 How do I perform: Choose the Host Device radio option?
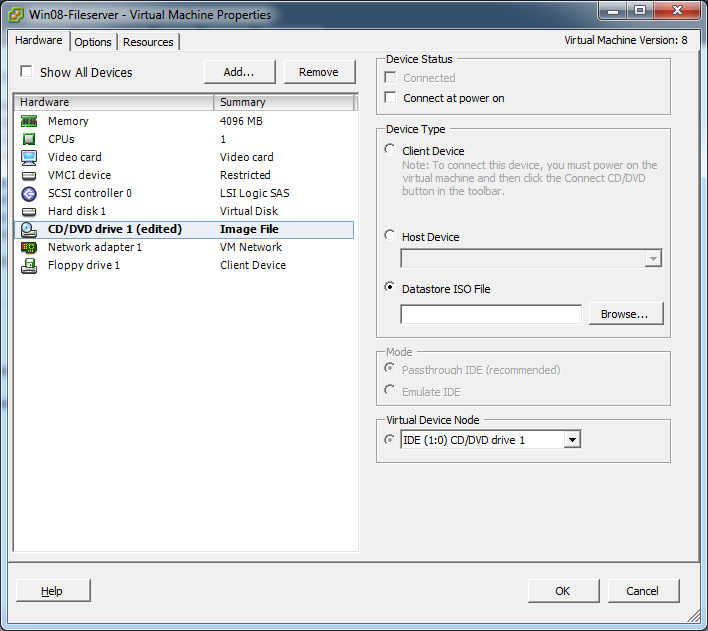click(x=391, y=236)
